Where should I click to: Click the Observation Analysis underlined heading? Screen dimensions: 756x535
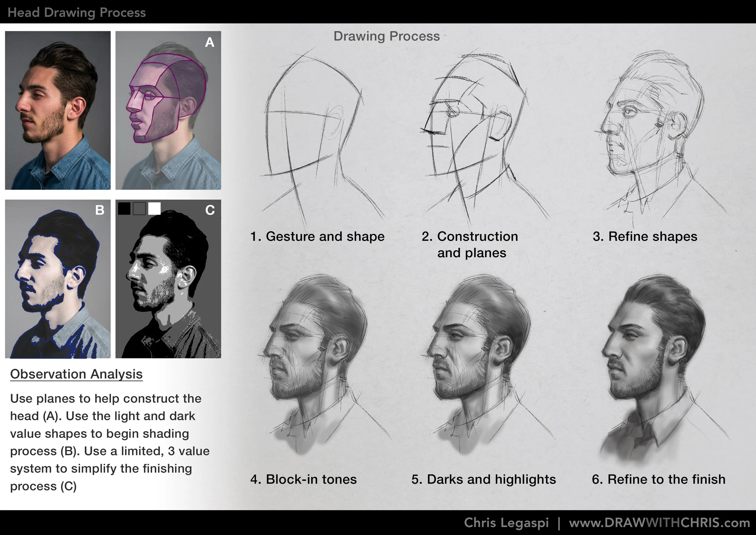pos(77,374)
